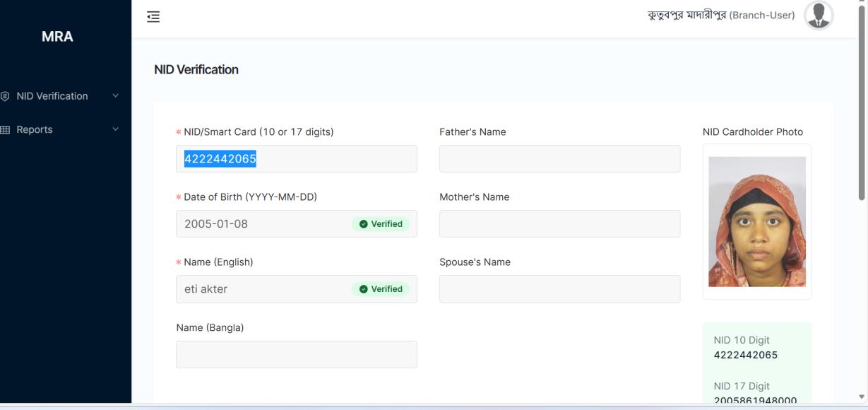Click the NID Cardholder Photo thumbnail
Image resolution: width=868 pixels, height=410 pixels.
(756, 221)
